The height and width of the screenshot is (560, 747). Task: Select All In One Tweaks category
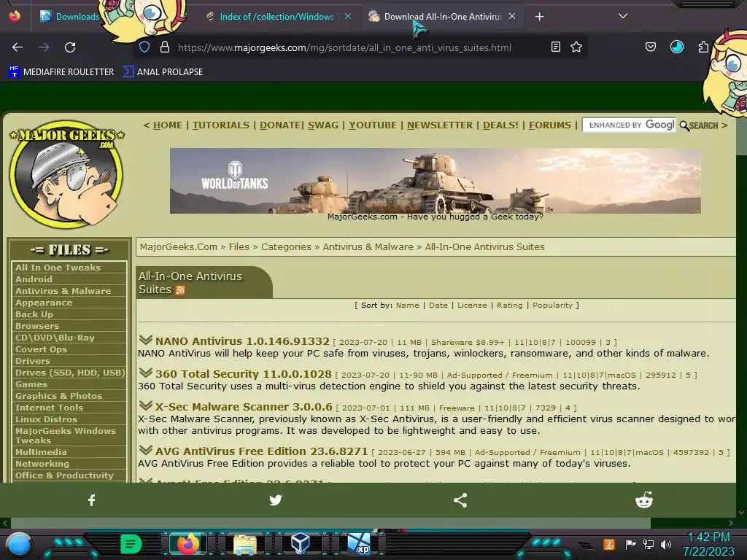coord(58,268)
